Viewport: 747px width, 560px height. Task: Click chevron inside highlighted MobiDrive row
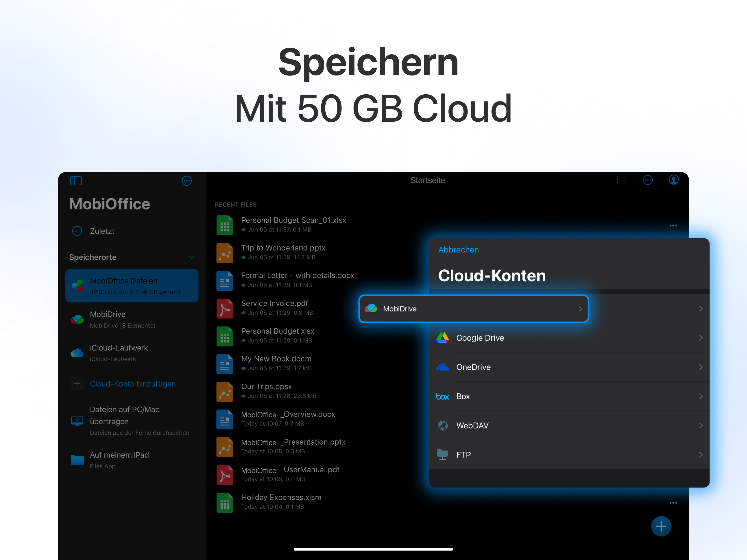point(580,309)
